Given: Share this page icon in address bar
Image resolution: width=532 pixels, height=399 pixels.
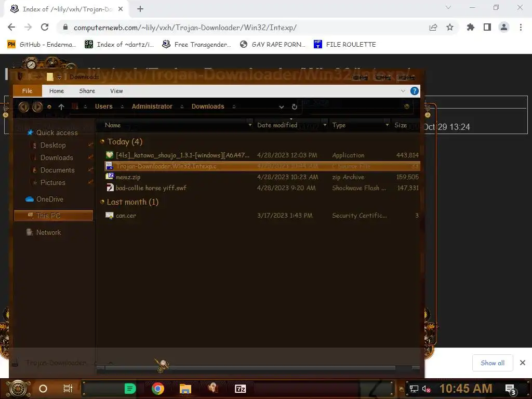Looking at the screenshot, I should 433,27.
